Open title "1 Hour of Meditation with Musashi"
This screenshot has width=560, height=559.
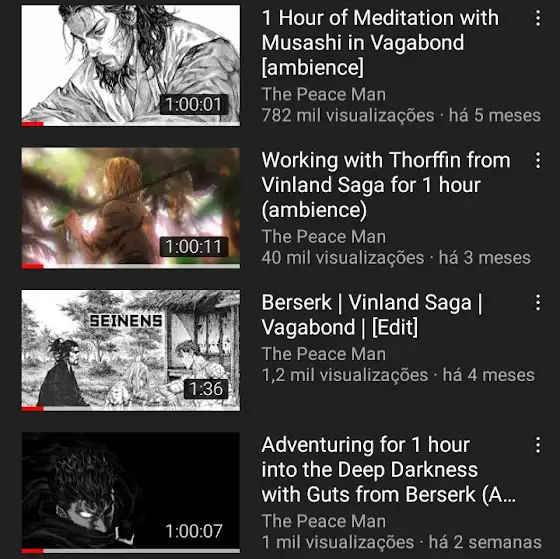click(x=380, y=43)
